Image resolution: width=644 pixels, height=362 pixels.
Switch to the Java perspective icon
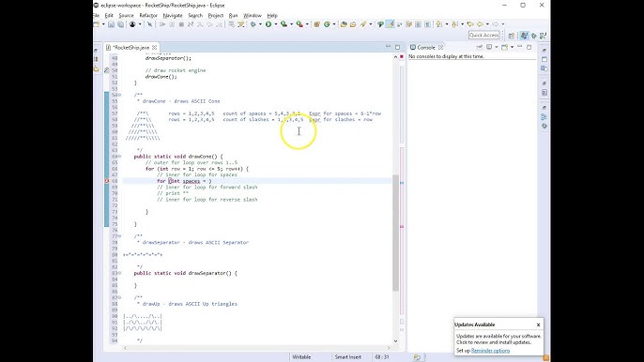tap(524, 36)
